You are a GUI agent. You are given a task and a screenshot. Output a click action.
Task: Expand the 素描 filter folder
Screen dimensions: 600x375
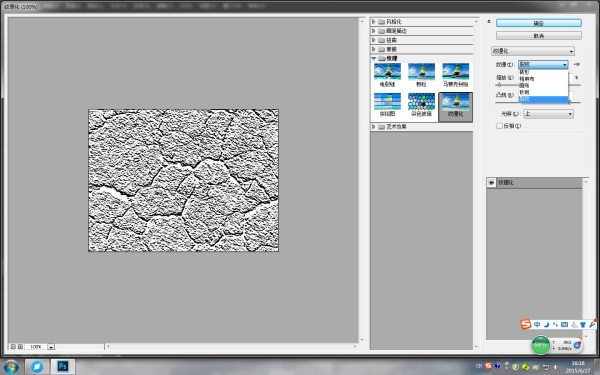(373, 49)
